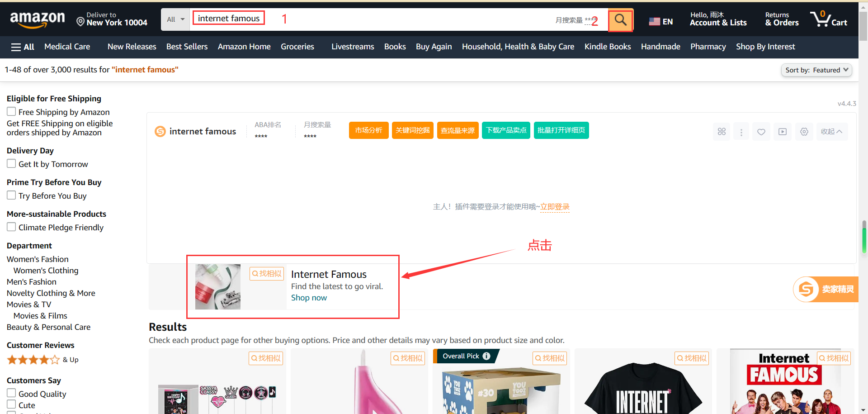Viewport: 868px width, 414px height.
Task: Click the Overall Pick info icon
Action: click(486, 356)
